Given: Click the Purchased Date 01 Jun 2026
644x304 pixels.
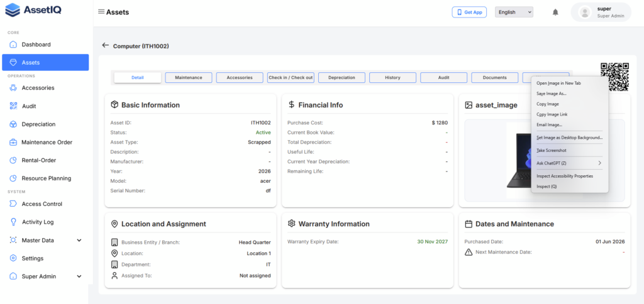Looking at the screenshot, I should click(610, 242).
